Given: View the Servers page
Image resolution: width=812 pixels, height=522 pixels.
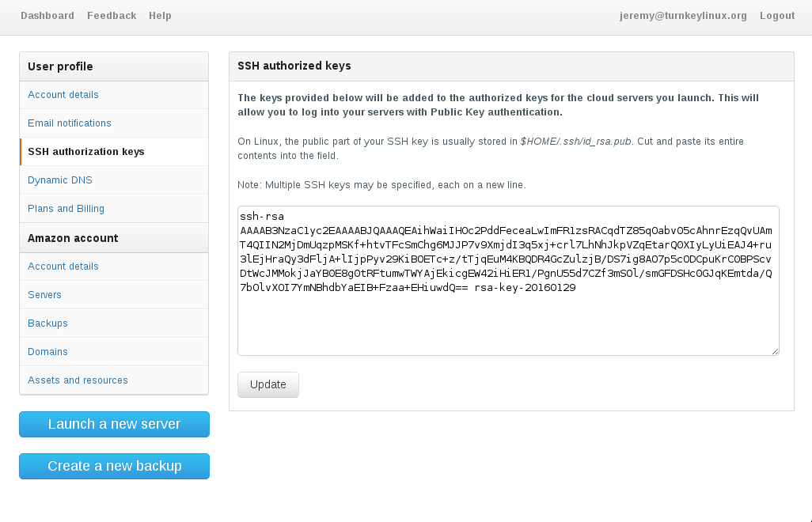Looking at the screenshot, I should (44, 295).
